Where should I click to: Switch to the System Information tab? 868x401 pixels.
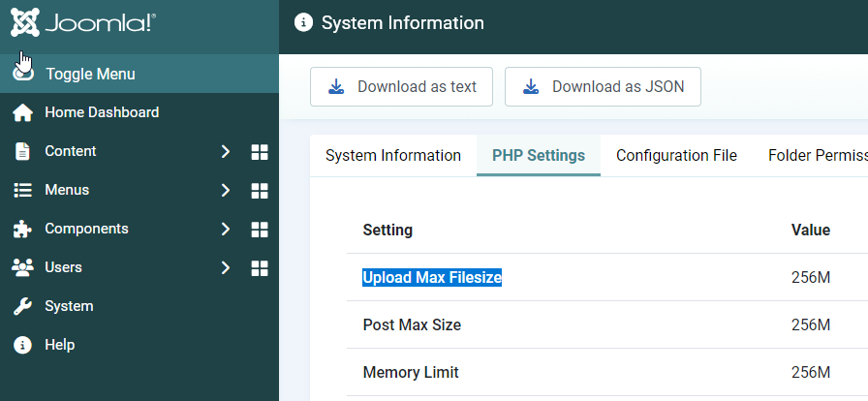tap(393, 155)
